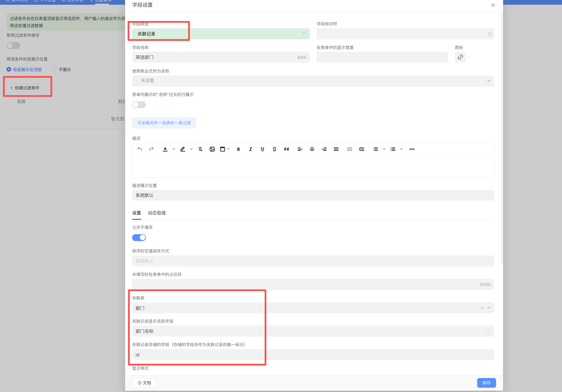Screen dimensions: 562x392
Task: Toggle strikethrough text formatting
Action: [x=274, y=149]
